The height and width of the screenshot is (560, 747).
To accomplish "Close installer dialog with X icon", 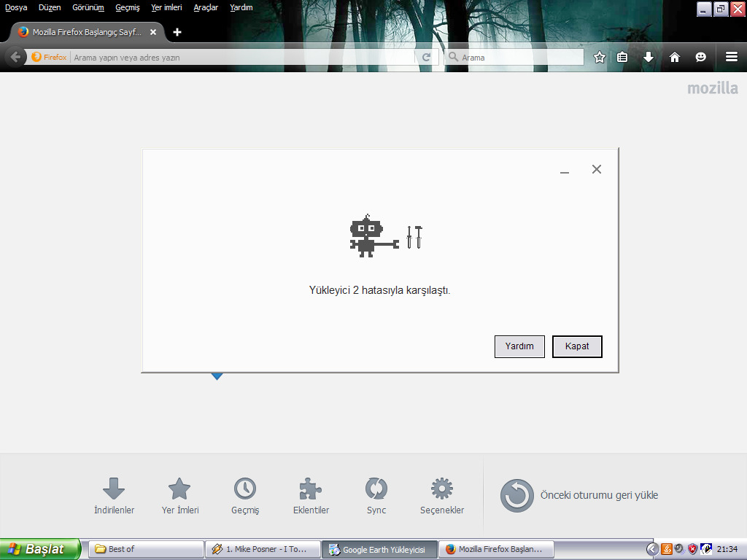I will click(x=597, y=169).
